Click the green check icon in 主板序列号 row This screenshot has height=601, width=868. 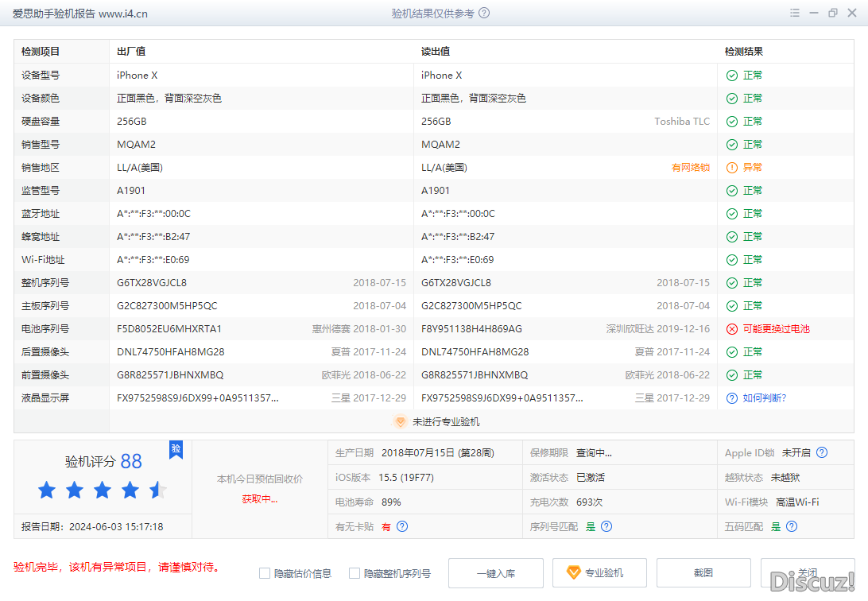732,306
